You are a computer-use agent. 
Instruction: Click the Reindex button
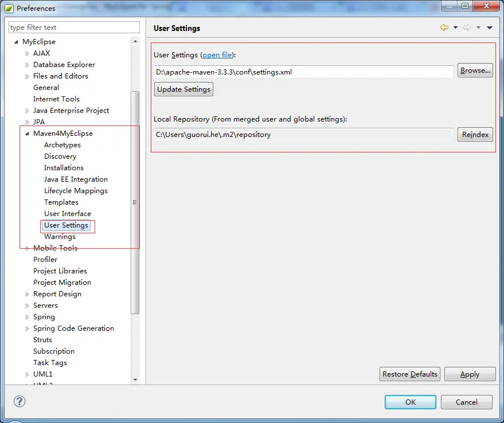click(475, 134)
